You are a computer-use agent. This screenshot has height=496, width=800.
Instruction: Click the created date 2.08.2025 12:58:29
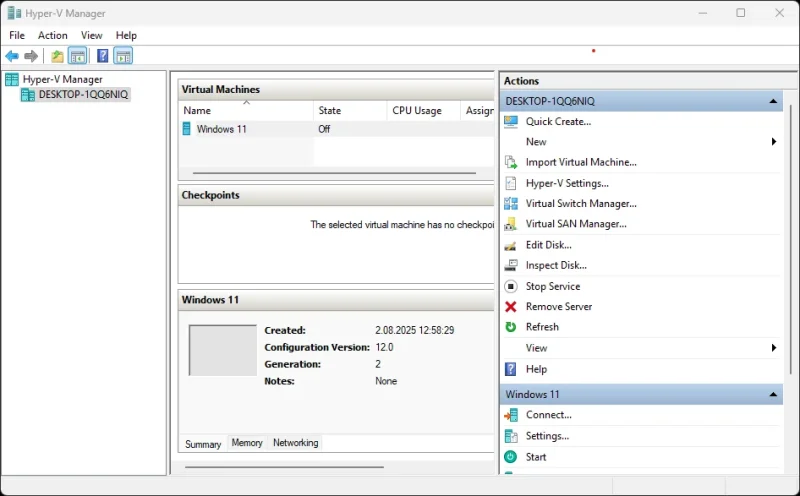point(414,330)
